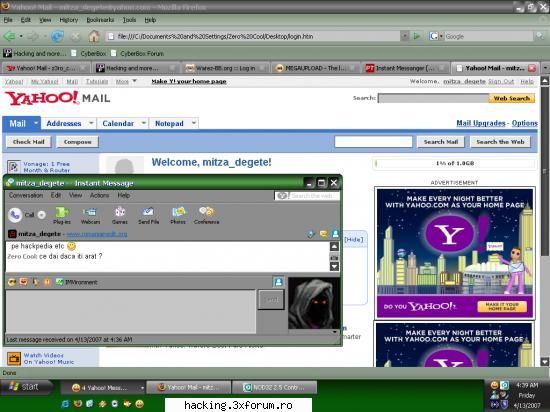This screenshot has height=412, width=550.
Task: Open IMVironment selector in message toolbar
Action: (x=77, y=282)
